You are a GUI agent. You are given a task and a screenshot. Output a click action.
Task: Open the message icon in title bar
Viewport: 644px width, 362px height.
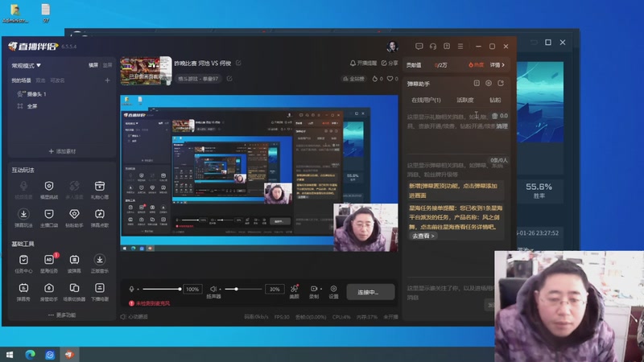click(x=419, y=47)
